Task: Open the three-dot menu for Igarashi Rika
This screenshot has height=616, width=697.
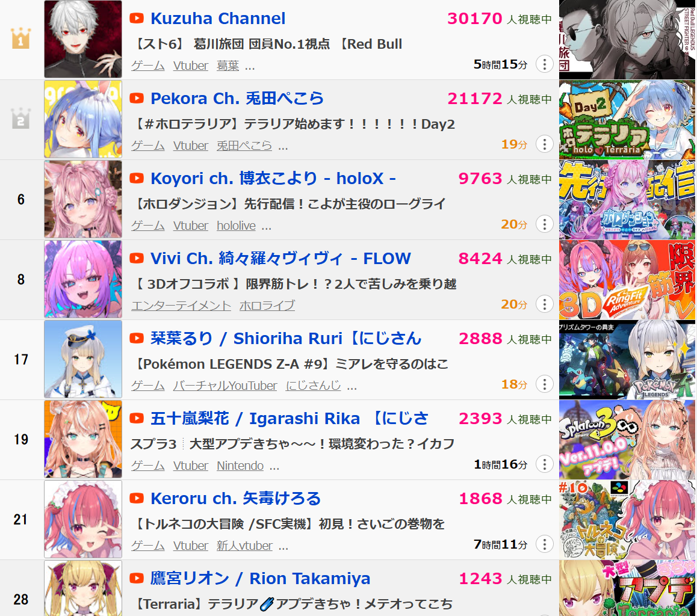Action: tap(544, 464)
